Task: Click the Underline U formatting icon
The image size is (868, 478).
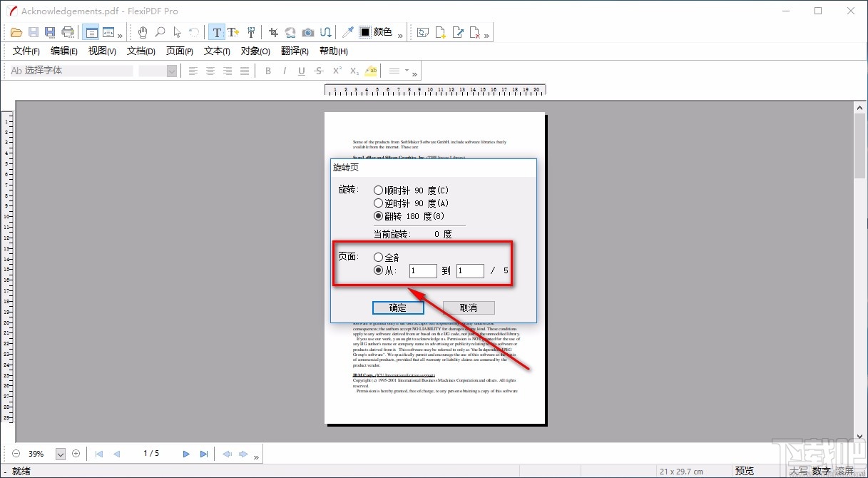Action: click(x=302, y=71)
